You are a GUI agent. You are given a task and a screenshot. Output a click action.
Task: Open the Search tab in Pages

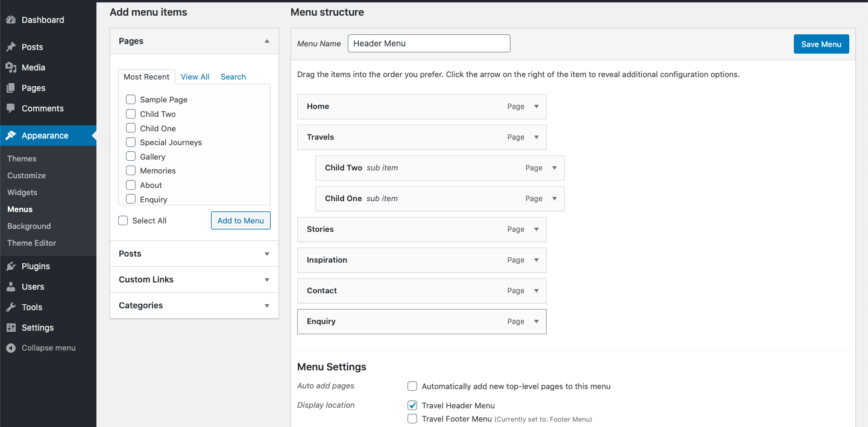(233, 76)
